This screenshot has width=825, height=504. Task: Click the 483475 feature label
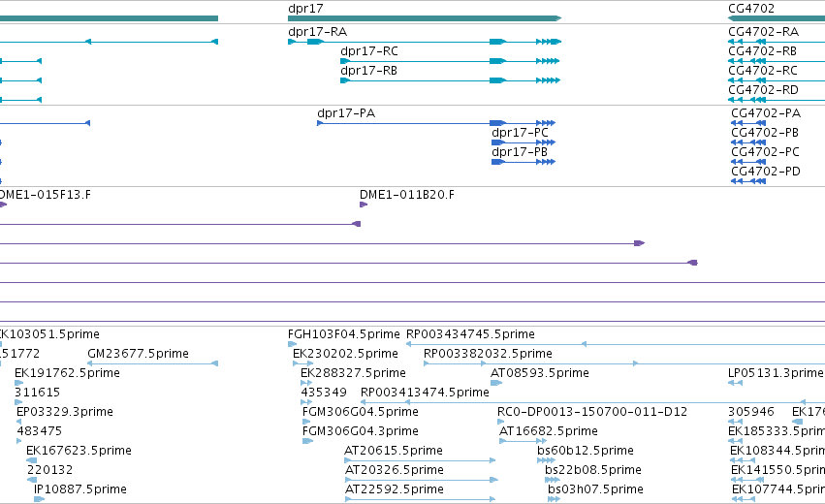click(40, 431)
